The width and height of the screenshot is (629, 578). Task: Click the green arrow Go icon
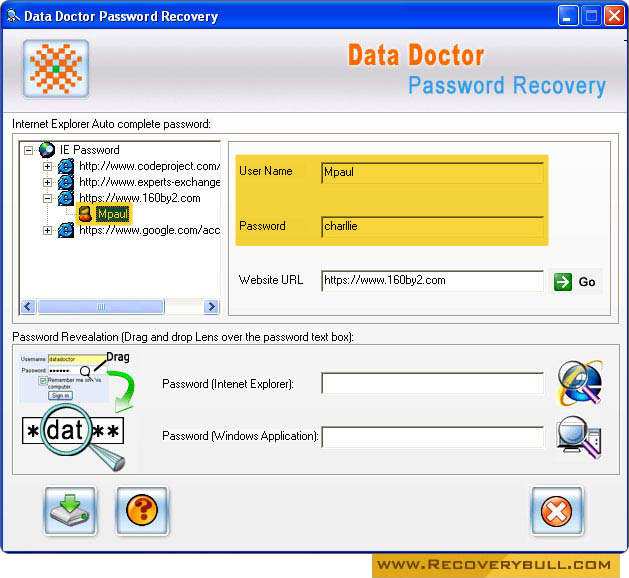(x=563, y=282)
